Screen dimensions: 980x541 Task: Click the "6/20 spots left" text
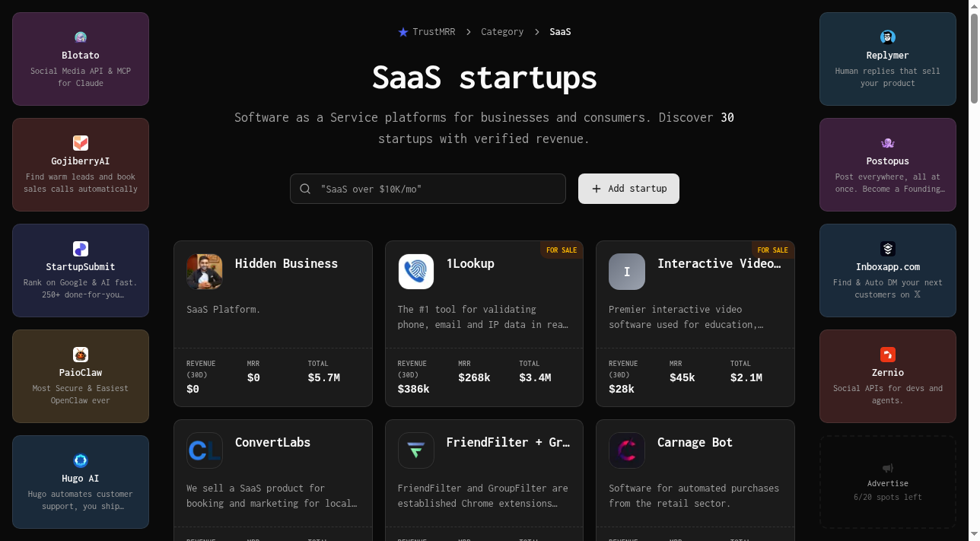coord(888,498)
